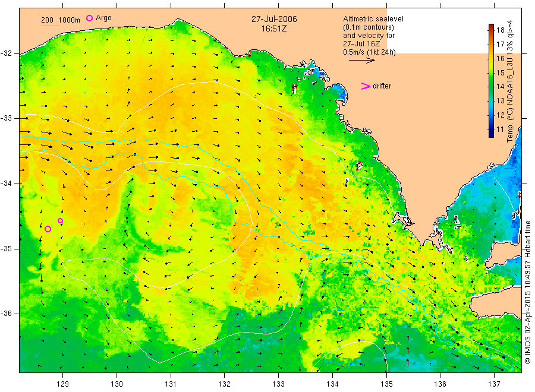Click the 18 value on temperature scale
Viewport: 535px width, 392px height.
click(x=500, y=30)
